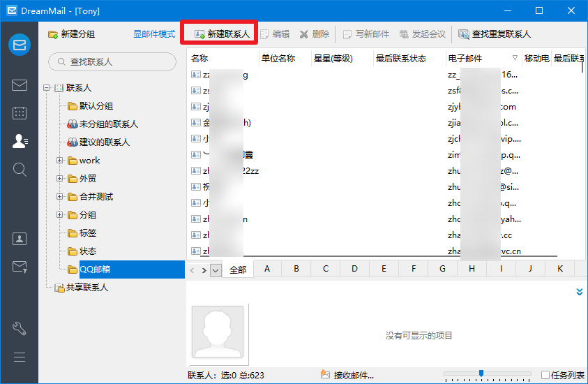Open the mail envelope icon in sidebar

coord(20,85)
